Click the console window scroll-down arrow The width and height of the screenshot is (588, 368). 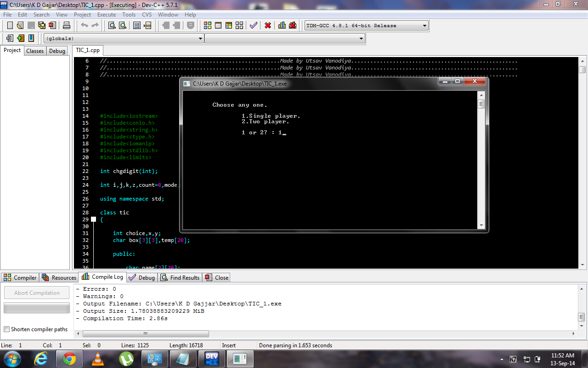[x=481, y=225]
